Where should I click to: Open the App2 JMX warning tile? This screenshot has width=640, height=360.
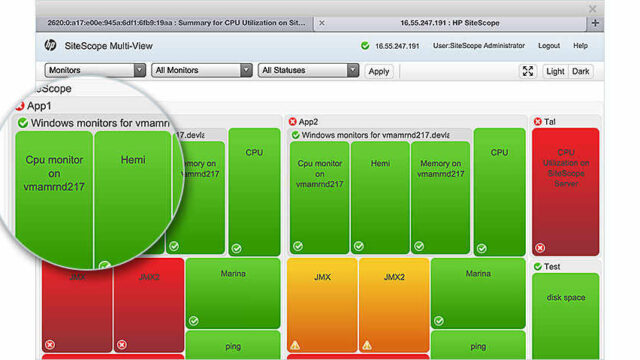tap(322, 305)
